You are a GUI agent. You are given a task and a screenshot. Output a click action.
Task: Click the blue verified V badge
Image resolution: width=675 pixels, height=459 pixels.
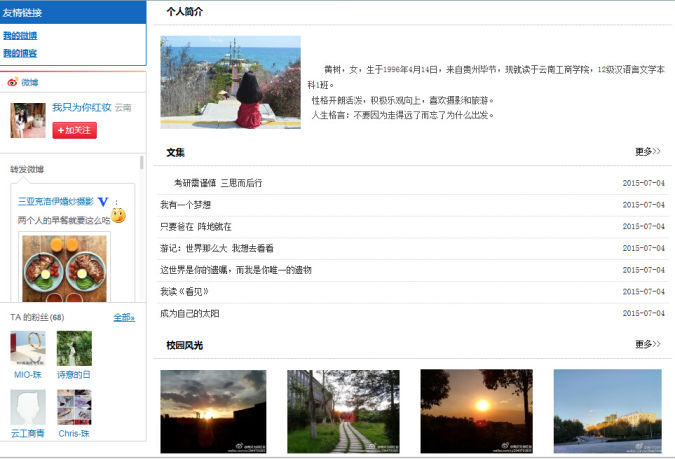point(102,201)
